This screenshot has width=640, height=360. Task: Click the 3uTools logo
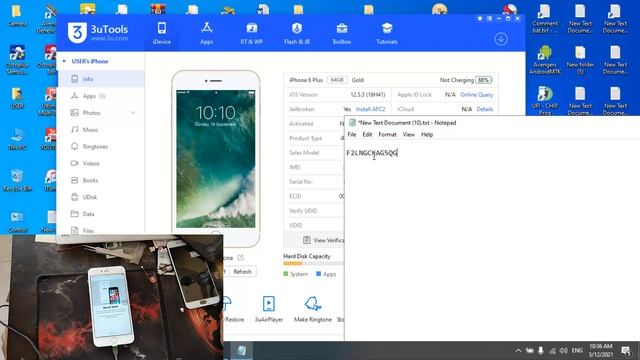point(98,33)
